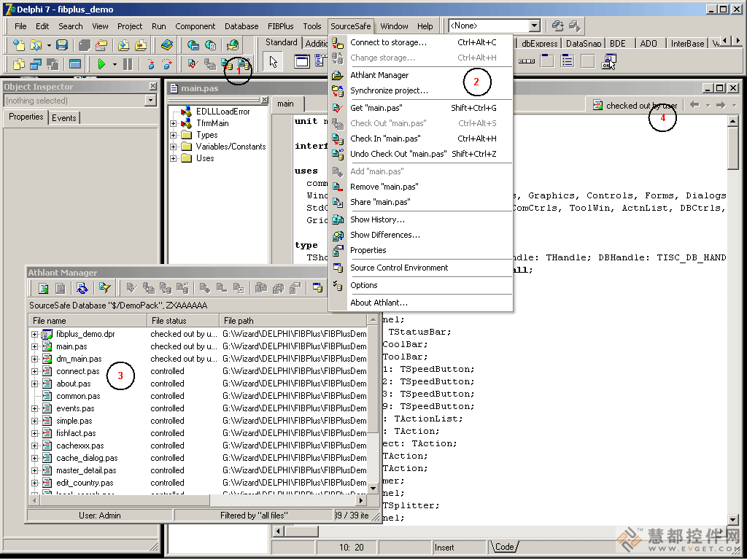
Task: Choose Check In "main.pas" menu item
Action: click(421, 139)
